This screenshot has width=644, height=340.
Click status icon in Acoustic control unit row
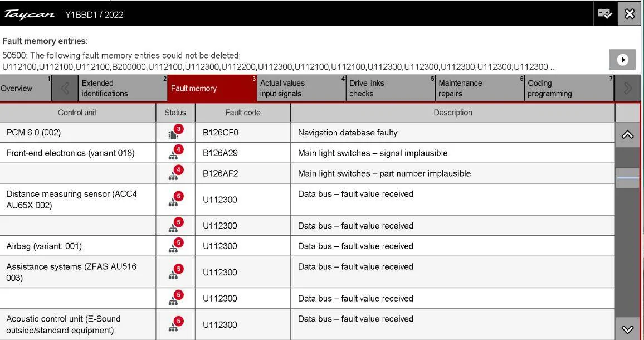175,324
